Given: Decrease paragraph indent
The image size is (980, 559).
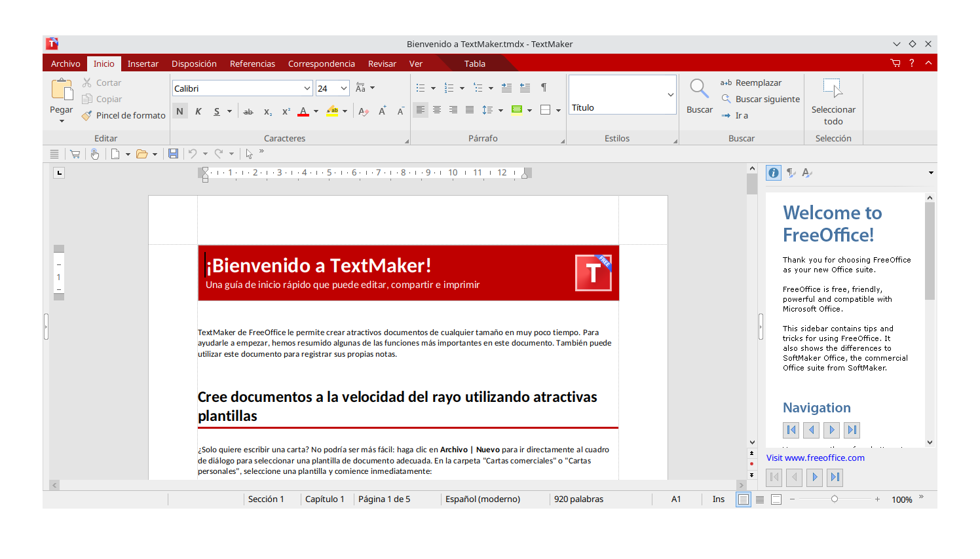Looking at the screenshot, I should click(x=525, y=88).
